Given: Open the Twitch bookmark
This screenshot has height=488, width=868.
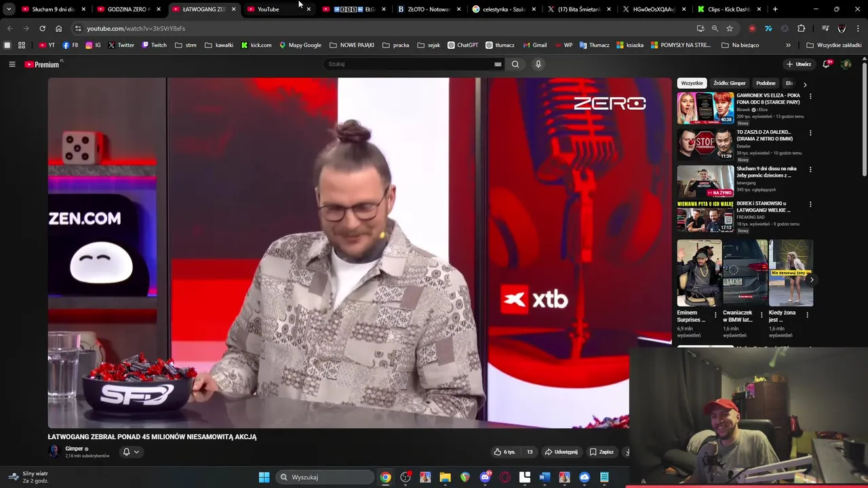Looking at the screenshot, I should (x=154, y=45).
